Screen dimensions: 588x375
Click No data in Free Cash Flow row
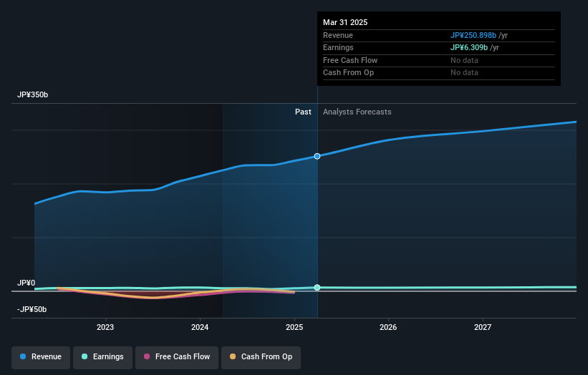[464, 60]
